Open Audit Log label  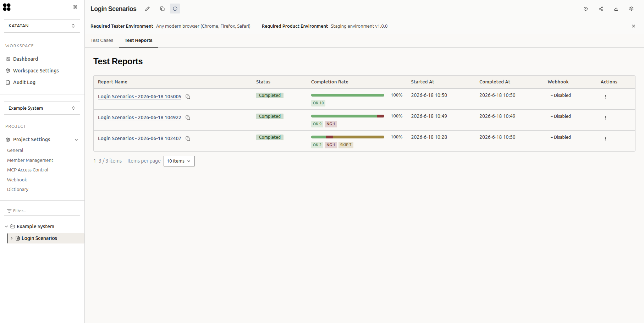pos(24,82)
